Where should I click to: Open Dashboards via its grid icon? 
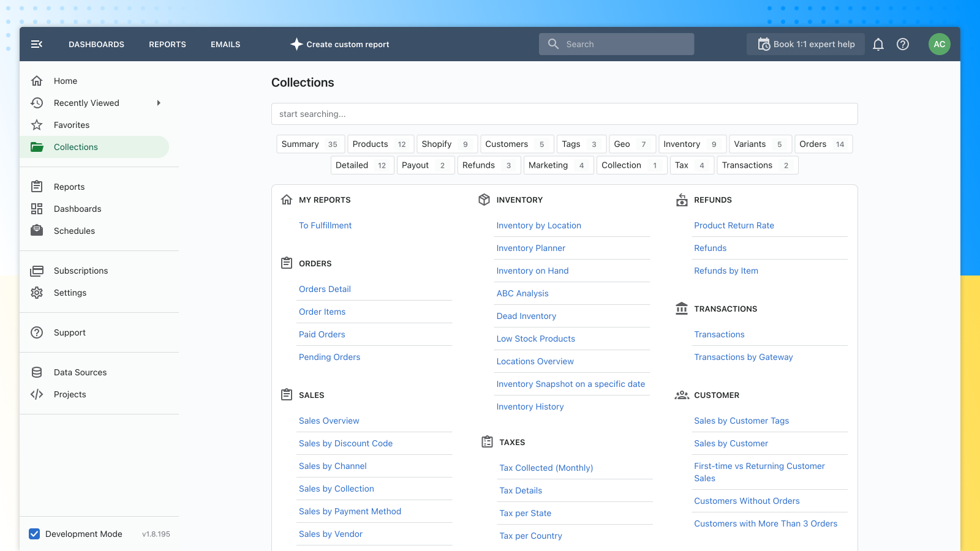click(x=37, y=209)
